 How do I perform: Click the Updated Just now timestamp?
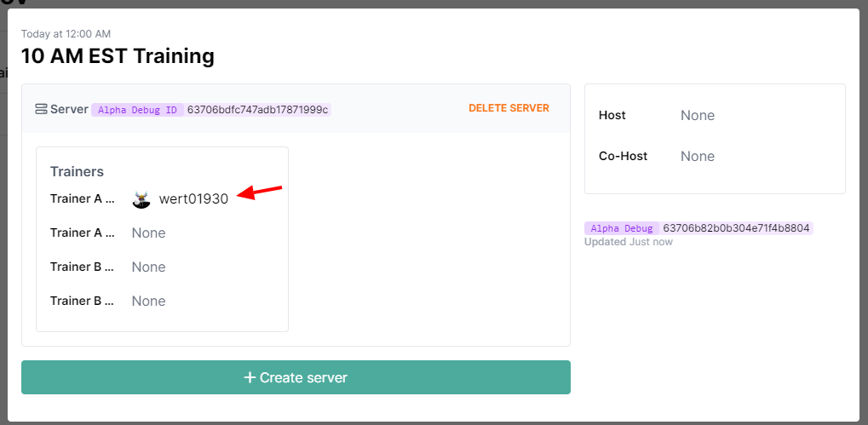point(628,242)
